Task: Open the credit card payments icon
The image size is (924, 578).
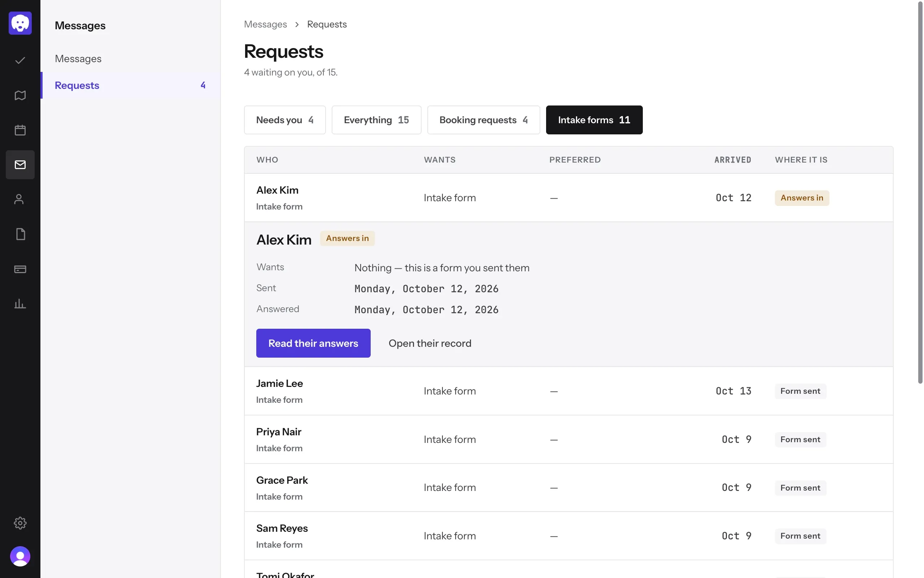Action: coord(20,269)
